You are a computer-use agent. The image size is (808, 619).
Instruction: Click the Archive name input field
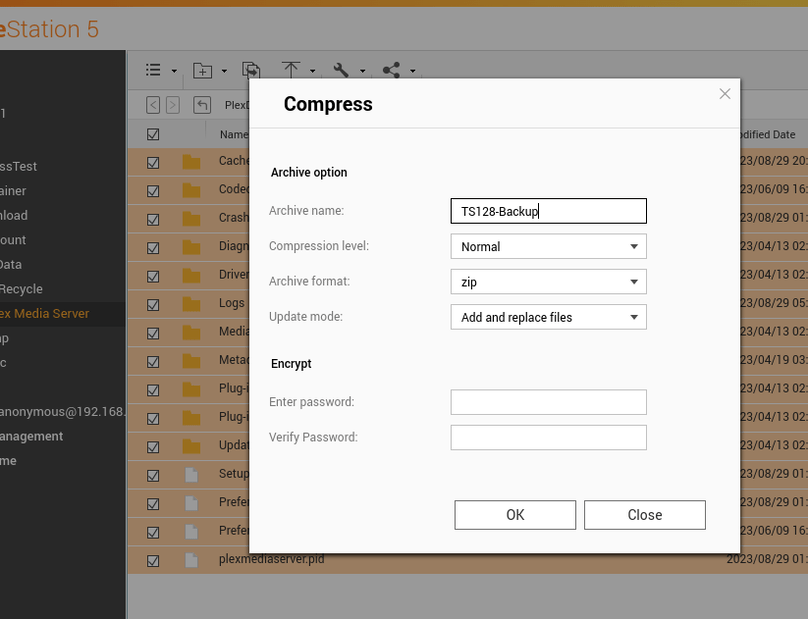click(548, 211)
